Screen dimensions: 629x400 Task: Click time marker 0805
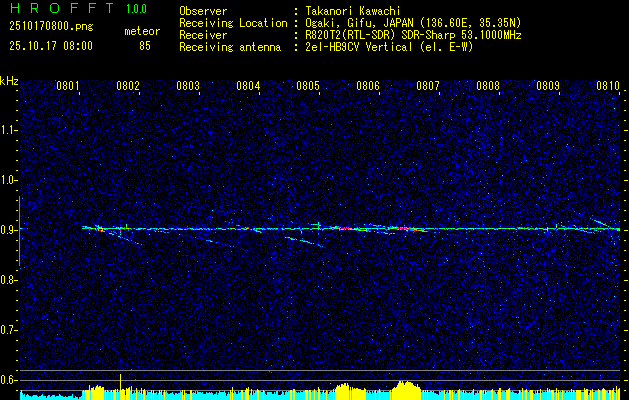click(x=308, y=86)
